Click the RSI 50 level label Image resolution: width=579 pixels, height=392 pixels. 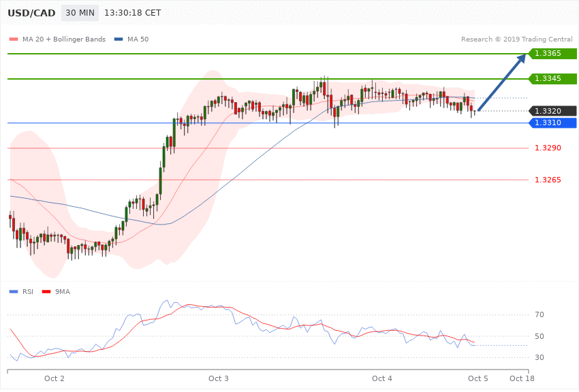point(539,336)
